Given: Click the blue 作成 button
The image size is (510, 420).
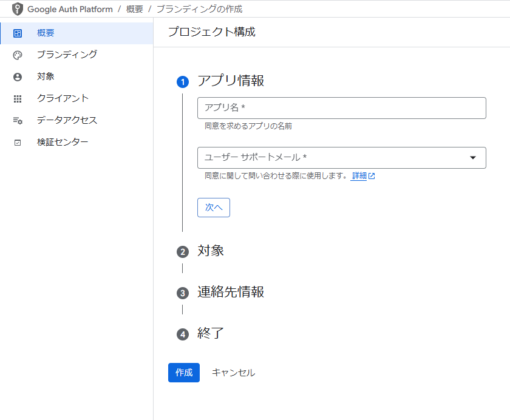Looking at the screenshot, I should click(184, 373).
